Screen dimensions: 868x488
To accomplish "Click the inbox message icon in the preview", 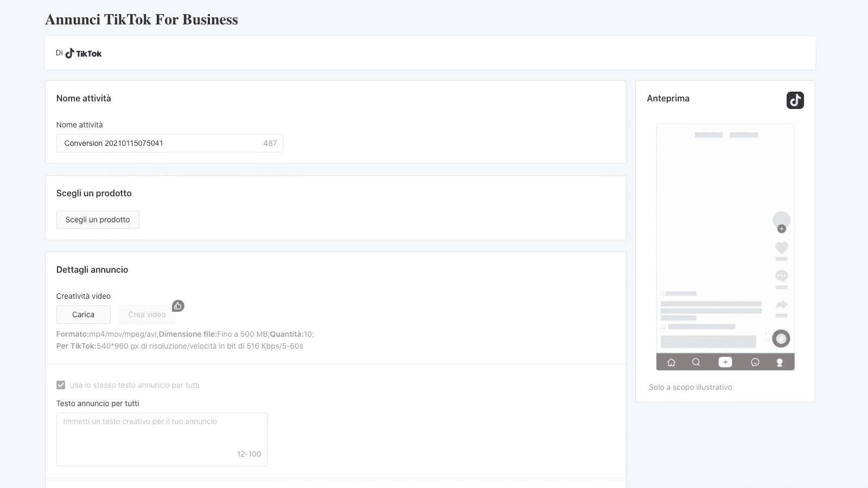I will (x=755, y=362).
